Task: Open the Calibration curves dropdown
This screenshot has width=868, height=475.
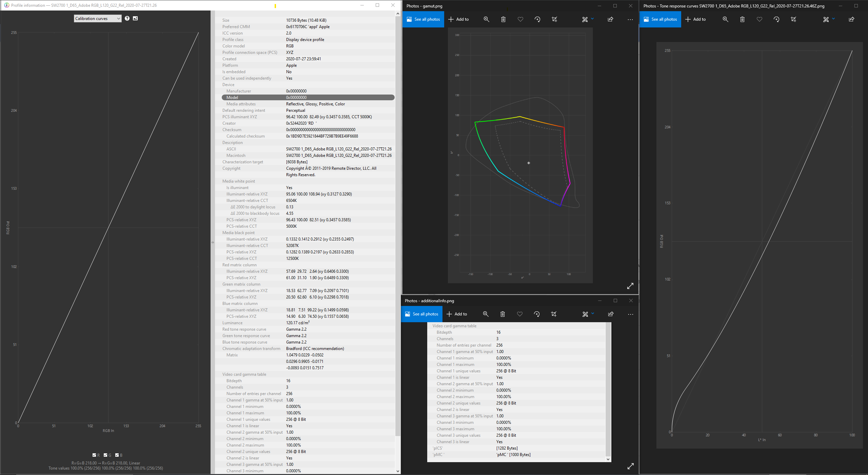Action: 98,19
